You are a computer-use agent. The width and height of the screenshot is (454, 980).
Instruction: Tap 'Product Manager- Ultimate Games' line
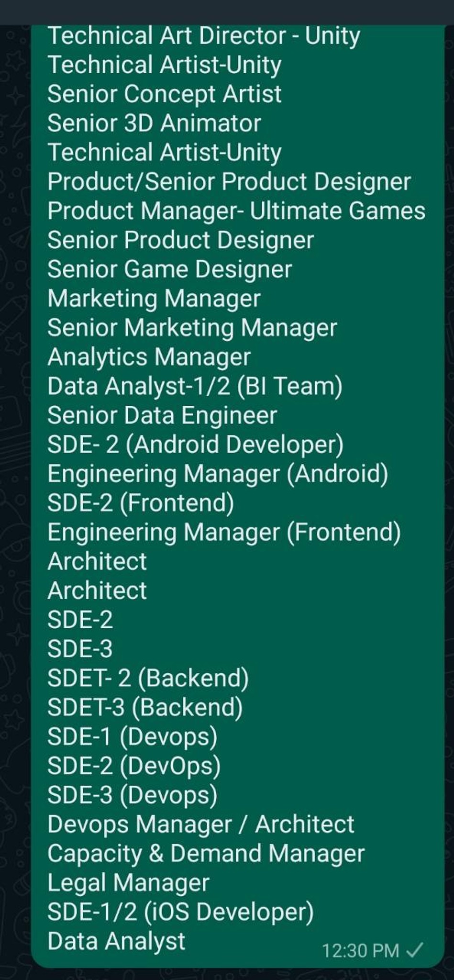click(236, 211)
